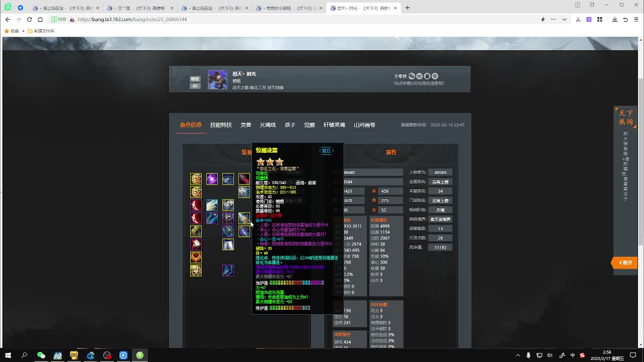
Task: Click the lightning speed-mode icon
Action: [x=542, y=19]
